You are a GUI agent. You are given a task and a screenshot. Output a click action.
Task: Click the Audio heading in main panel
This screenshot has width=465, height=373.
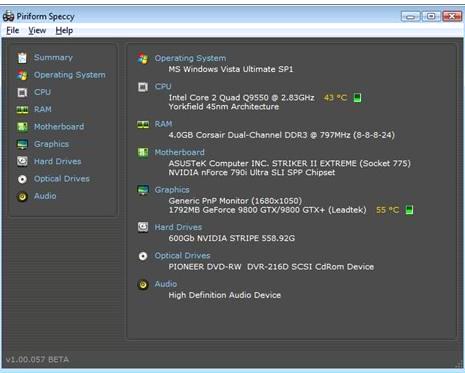(166, 284)
